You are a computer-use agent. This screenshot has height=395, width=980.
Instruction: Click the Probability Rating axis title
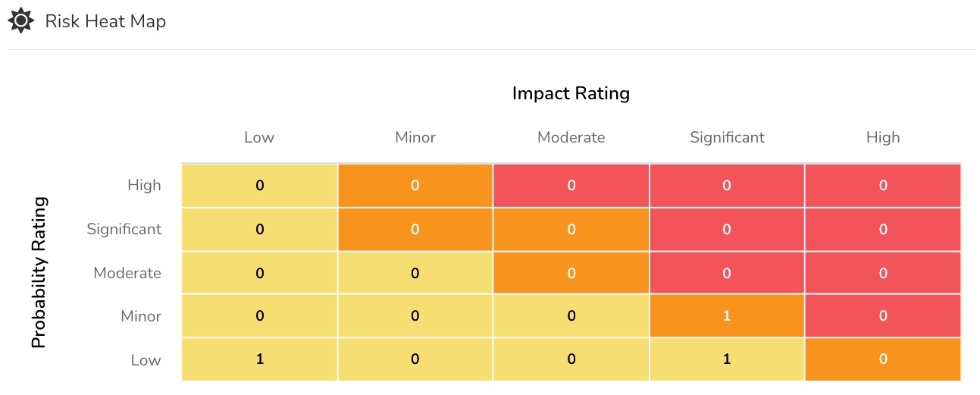click(x=39, y=272)
